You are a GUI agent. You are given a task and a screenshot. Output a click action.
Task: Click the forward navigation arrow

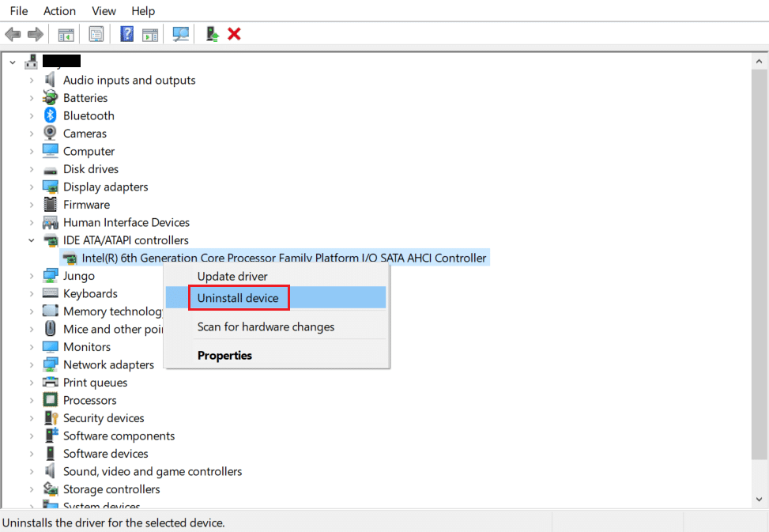[36, 33]
